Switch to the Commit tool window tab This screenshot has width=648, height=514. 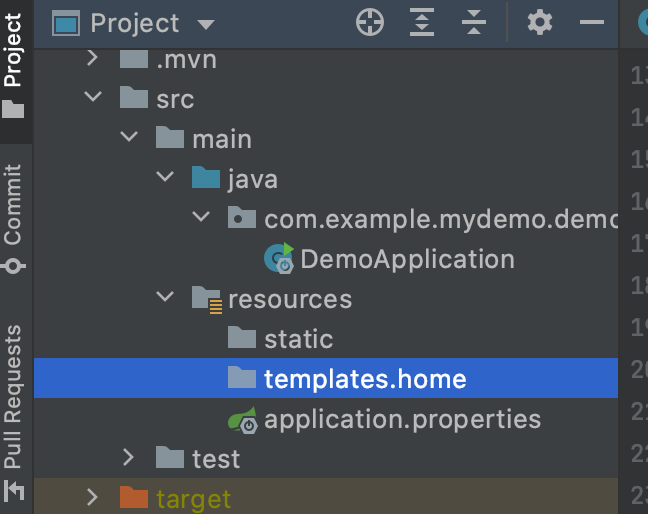[x=13, y=219]
